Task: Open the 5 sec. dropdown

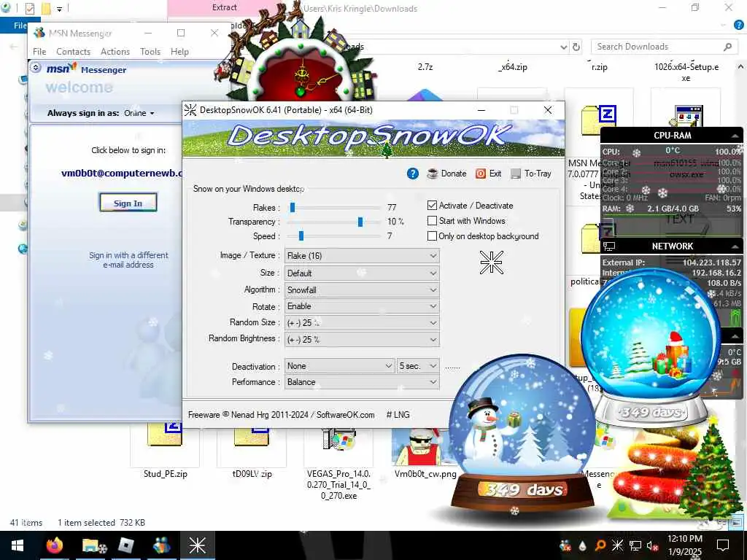Action: pos(418,366)
